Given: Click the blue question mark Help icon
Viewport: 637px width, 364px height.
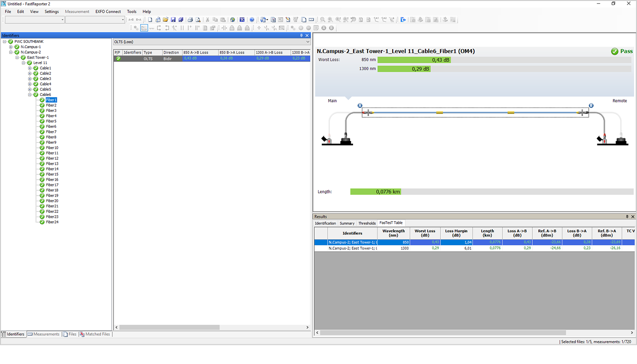Looking at the screenshot, I should pos(252,20).
